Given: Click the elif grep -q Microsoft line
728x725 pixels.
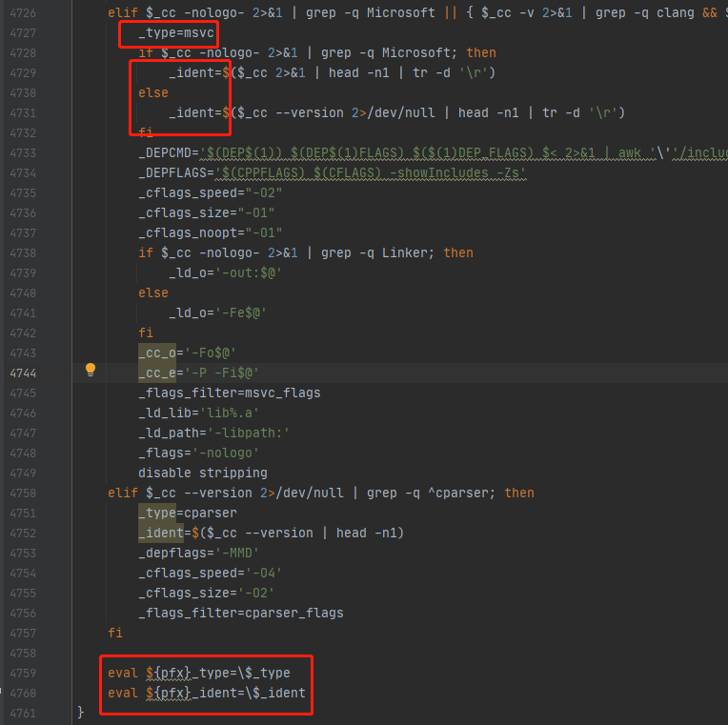Looking at the screenshot, I should (418, 13).
